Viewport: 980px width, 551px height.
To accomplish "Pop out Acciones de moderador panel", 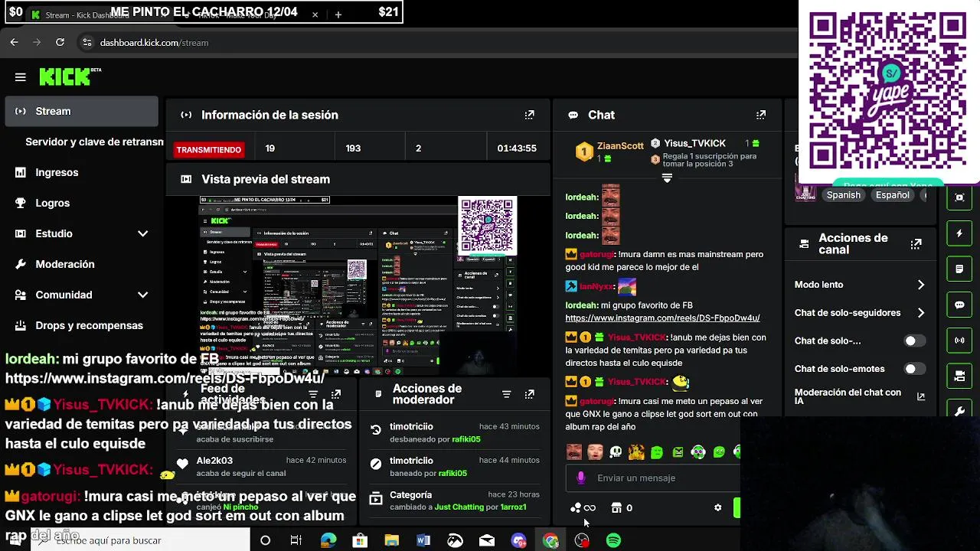I will [529, 394].
